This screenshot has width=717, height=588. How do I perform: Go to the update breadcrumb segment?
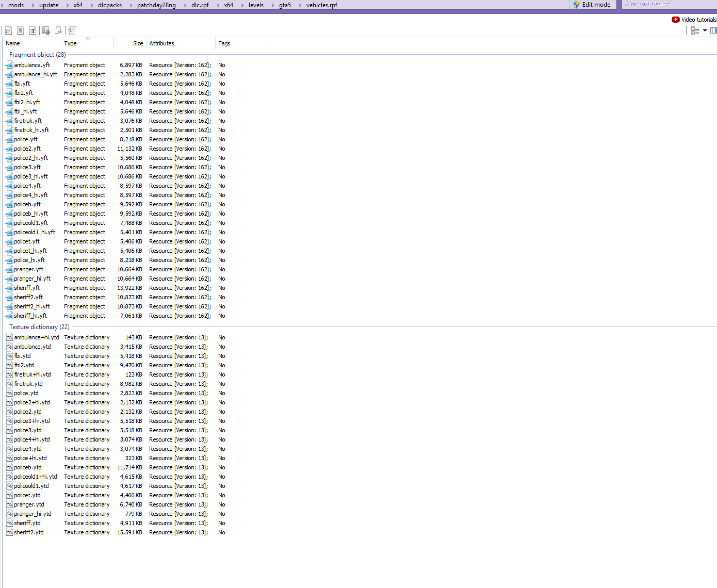point(49,5)
